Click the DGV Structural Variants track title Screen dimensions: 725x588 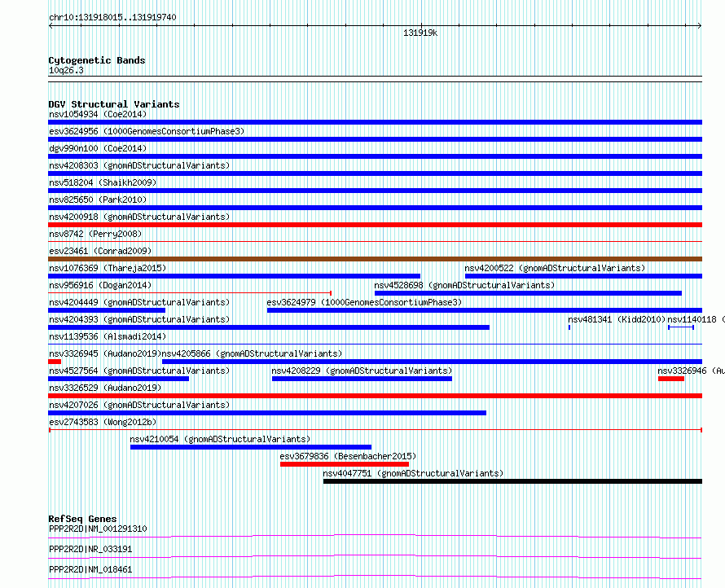[114, 104]
